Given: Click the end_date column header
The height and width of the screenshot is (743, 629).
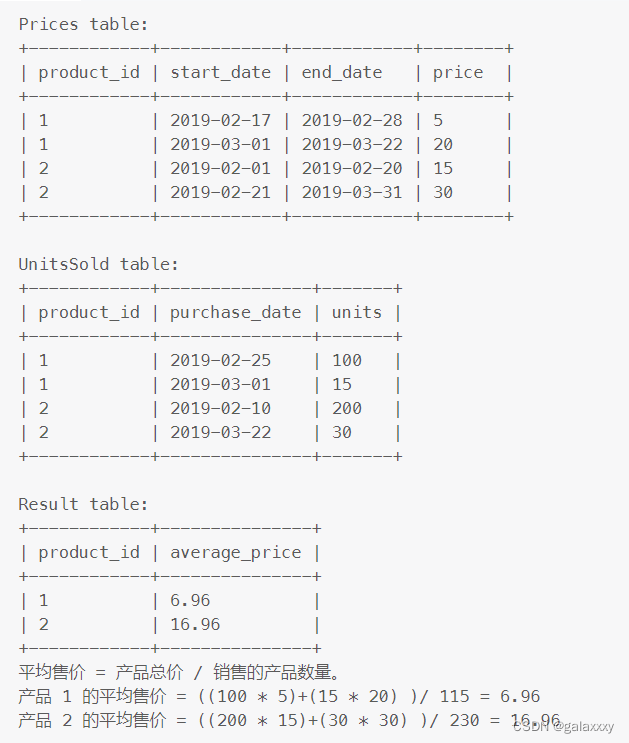Looking at the screenshot, I should coord(342,72).
